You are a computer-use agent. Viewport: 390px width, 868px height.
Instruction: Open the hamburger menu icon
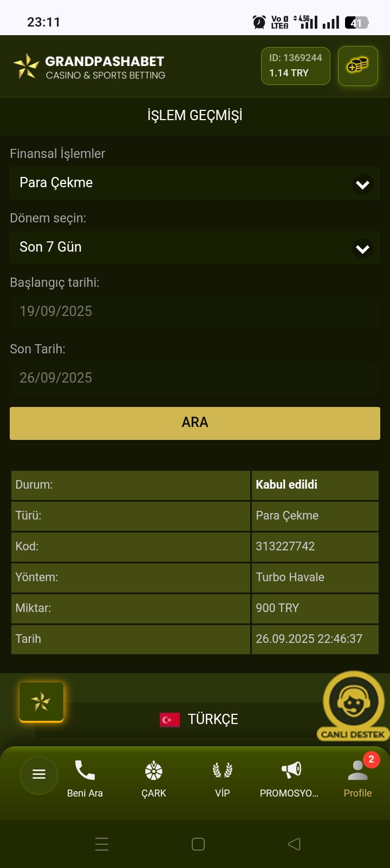tap(39, 774)
